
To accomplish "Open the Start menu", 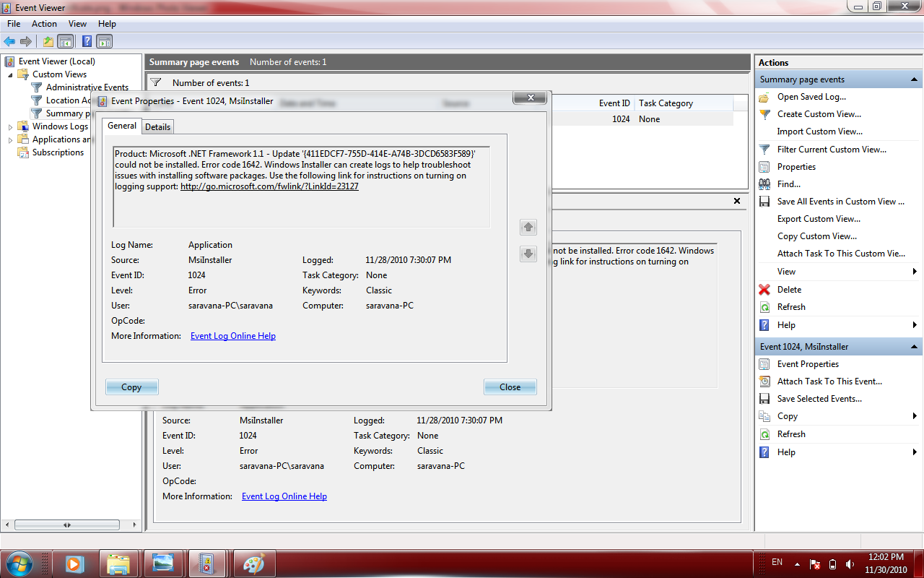I will [x=18, y=563].
